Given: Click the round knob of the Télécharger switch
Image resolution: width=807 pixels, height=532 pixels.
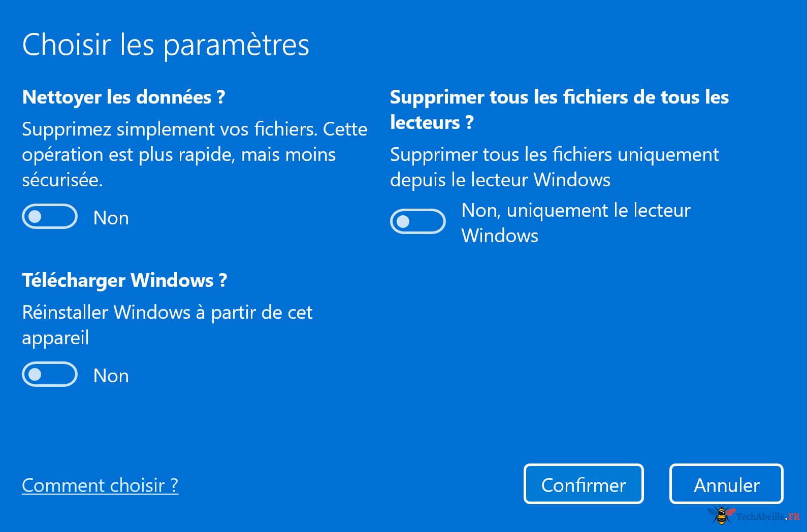Looking at the screenshot, I should [35, 375].
